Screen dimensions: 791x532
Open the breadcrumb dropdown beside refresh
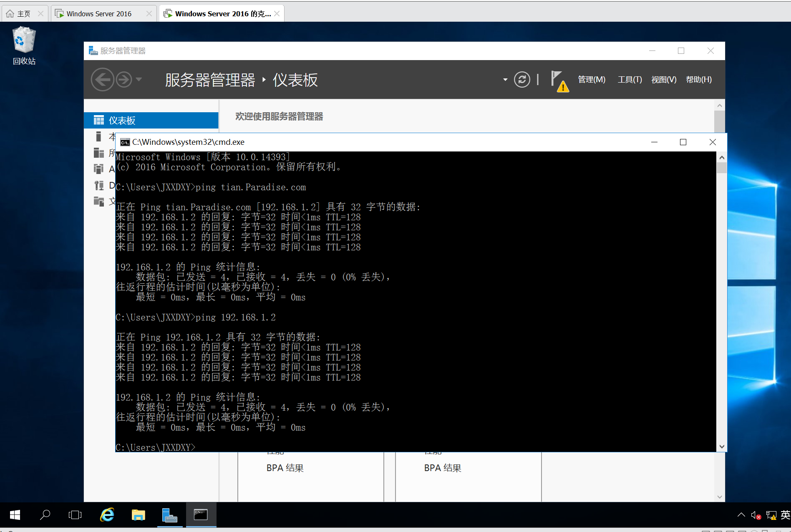click(x=505, y=79)
